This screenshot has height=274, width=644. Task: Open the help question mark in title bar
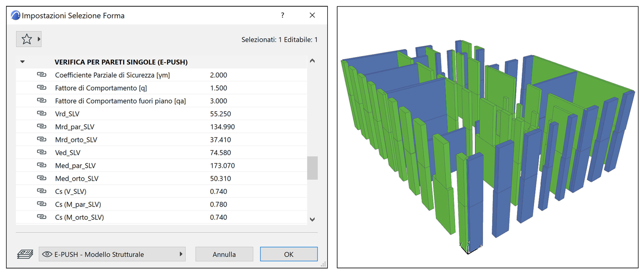click(283, 15)
